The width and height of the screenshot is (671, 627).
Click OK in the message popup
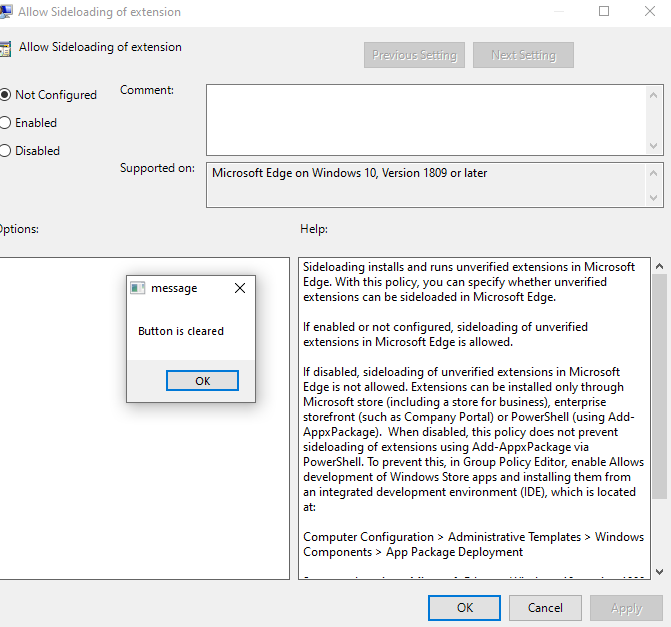[x=202, y=380]
